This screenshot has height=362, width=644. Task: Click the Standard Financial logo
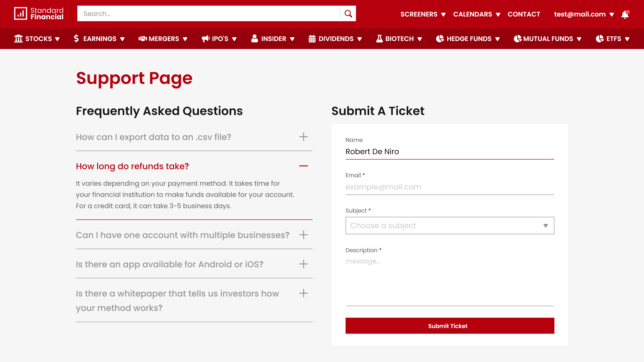click(x=39, y=14)
